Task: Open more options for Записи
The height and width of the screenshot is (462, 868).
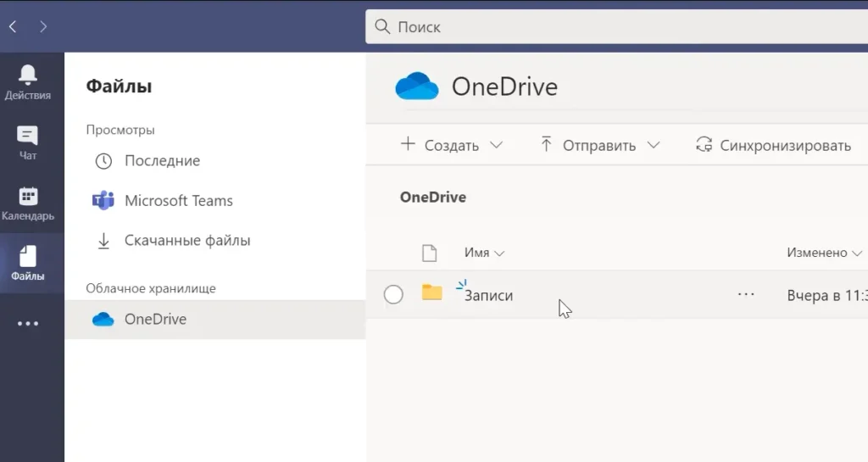Action: click(746, 294)
